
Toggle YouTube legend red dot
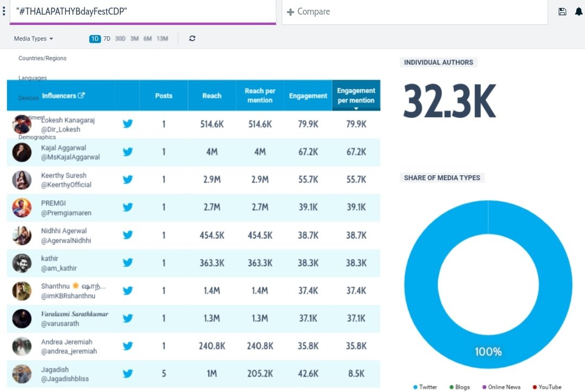(x=535, y=387)
